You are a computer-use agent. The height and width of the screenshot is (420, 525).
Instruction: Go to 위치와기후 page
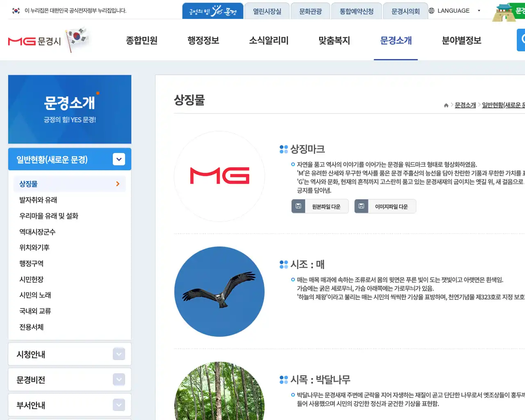click(34, 247)
